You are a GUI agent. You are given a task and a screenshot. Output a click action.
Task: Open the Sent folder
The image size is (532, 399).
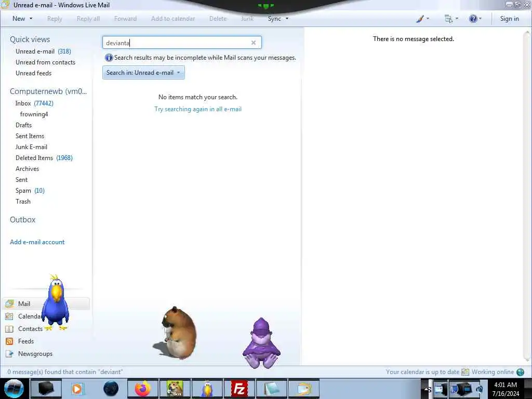21,179
